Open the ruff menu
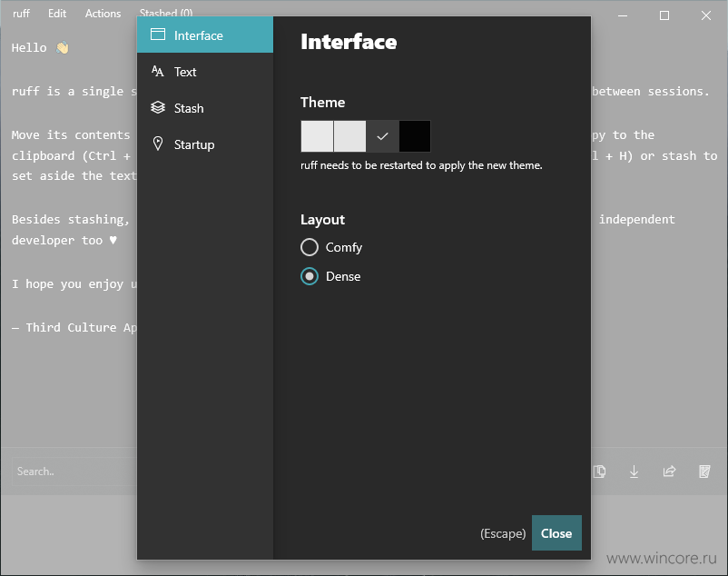 coord(22,14)
